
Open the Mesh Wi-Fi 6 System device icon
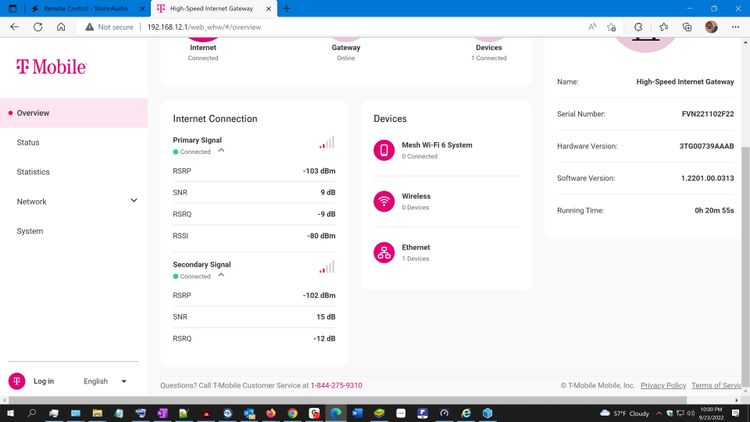pyautogui.click(x=384, y=150)
